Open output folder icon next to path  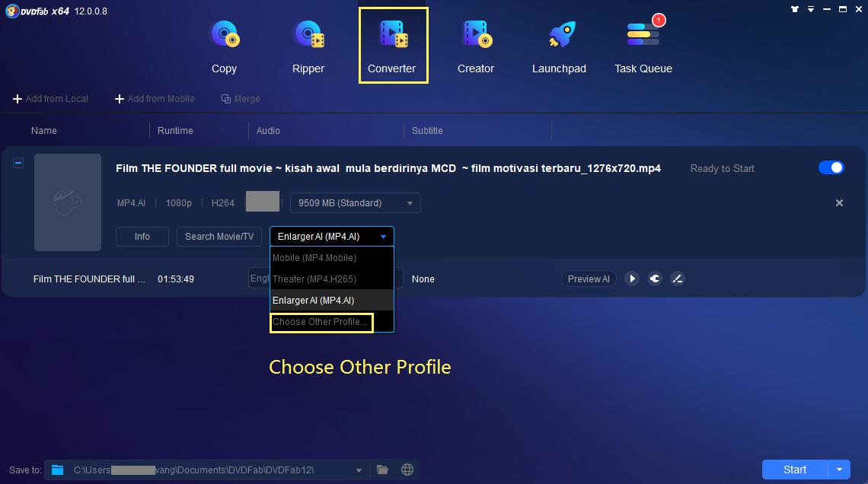click(382, 470)
